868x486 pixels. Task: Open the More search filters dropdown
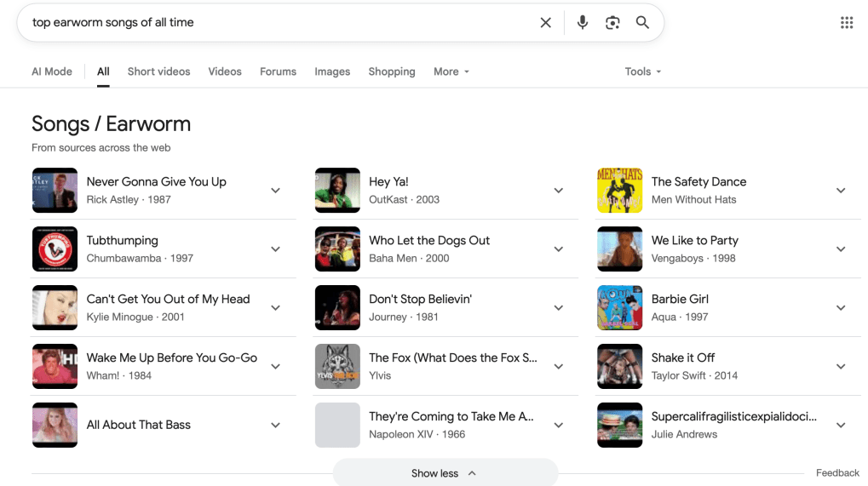click(x=451, y=71)
